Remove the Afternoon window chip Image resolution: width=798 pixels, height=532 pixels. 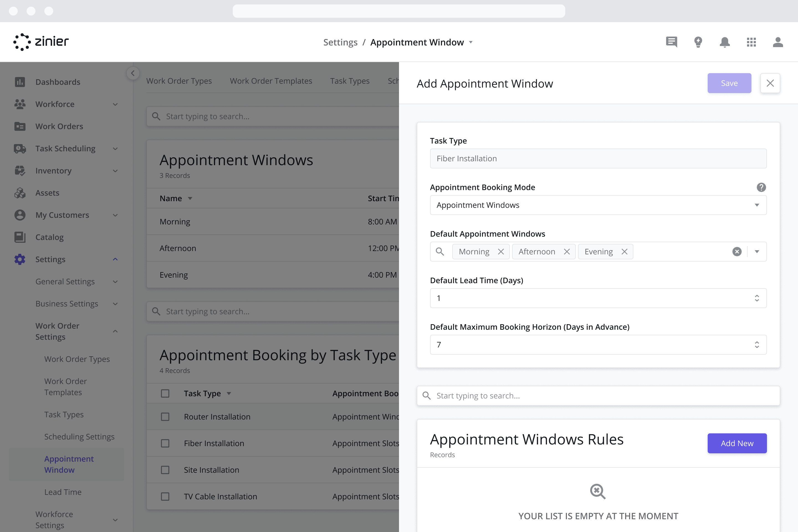(x=567, y=251)
